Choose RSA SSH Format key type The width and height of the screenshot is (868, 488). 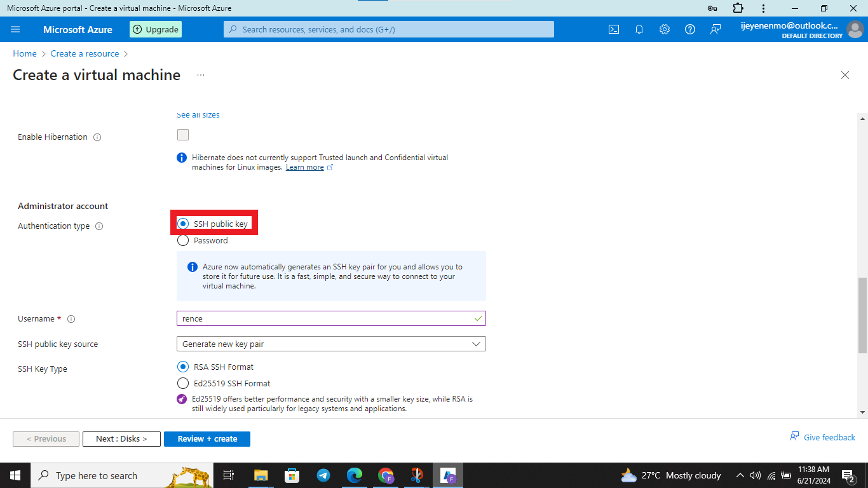point(183,367)
